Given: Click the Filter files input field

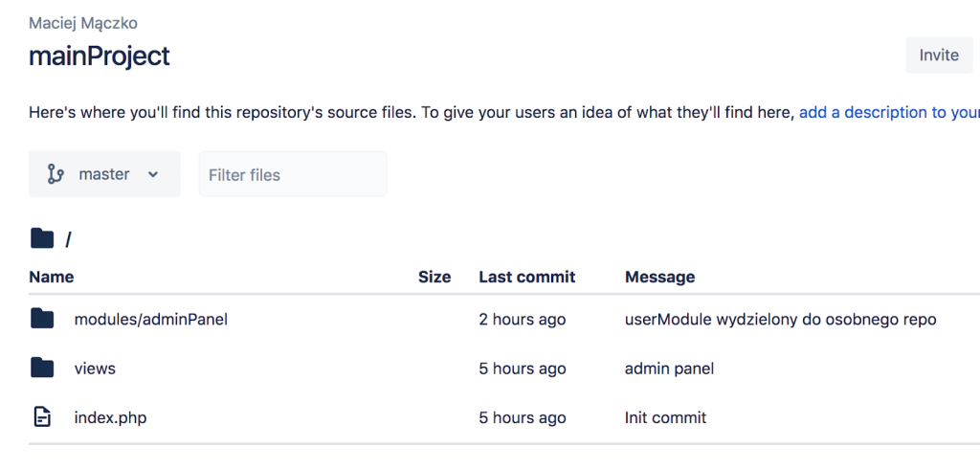Looking at the screenshot, I should click(x=293, y=174).
